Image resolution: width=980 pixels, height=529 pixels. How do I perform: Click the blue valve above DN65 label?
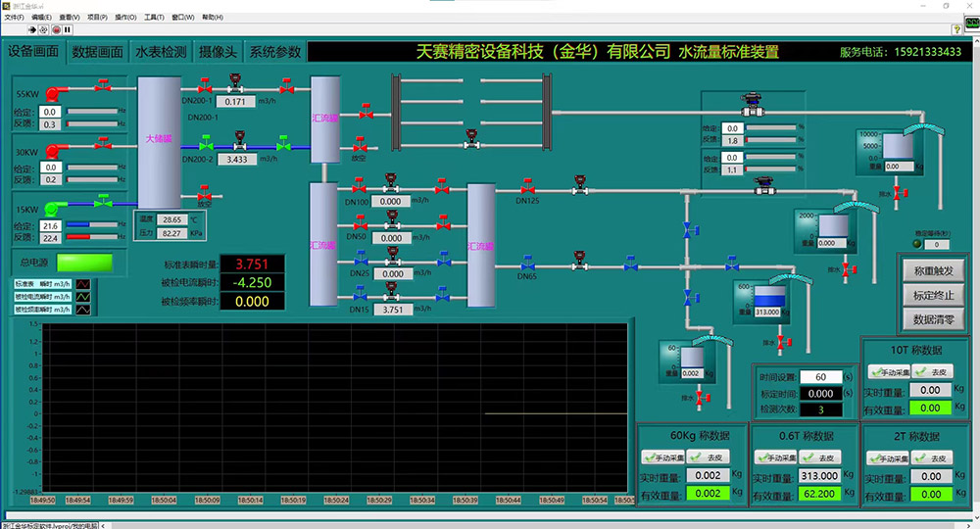[528, 265]
